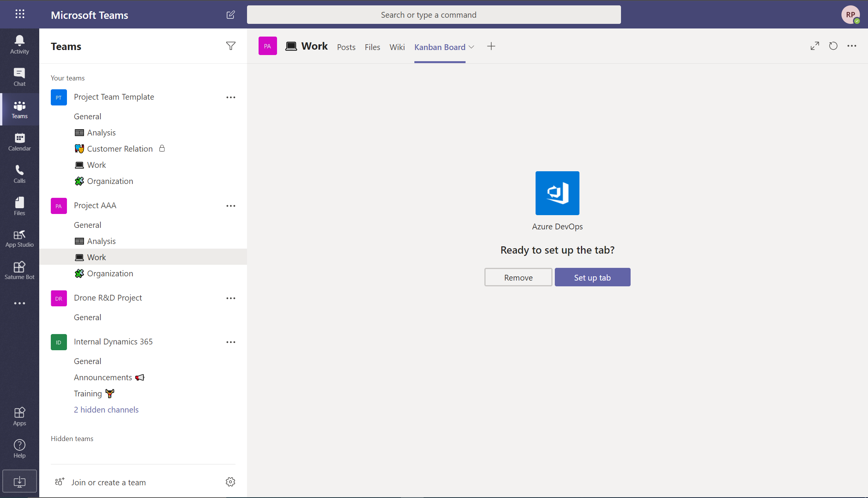
Task: Click the Drone R&D Project DR avatar
Action: point(59,298)
